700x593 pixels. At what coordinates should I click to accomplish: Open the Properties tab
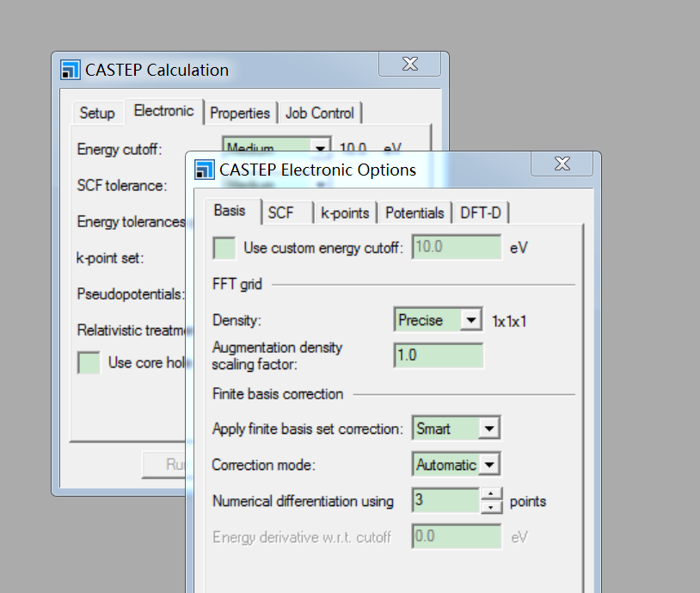[240, 113]
